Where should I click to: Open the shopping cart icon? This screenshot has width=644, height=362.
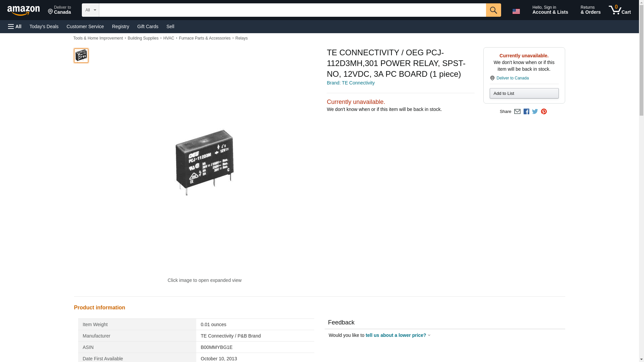[x=620, y=10]
